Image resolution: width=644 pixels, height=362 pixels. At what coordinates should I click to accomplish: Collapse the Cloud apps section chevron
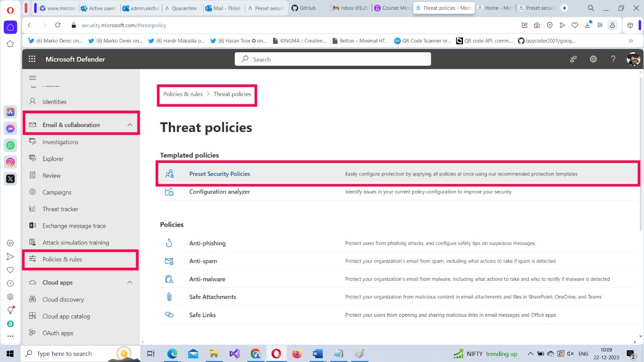[x=130, y=283]
